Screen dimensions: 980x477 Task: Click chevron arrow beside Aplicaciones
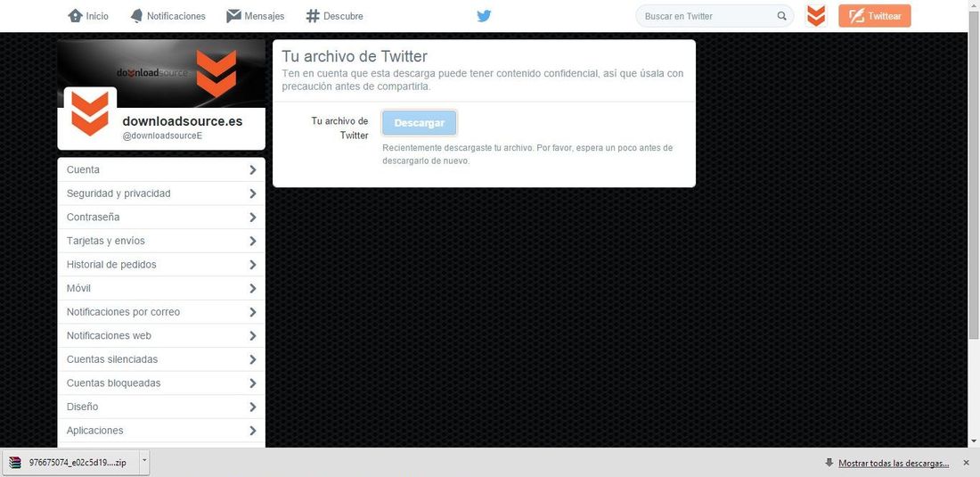click(252, 432)
